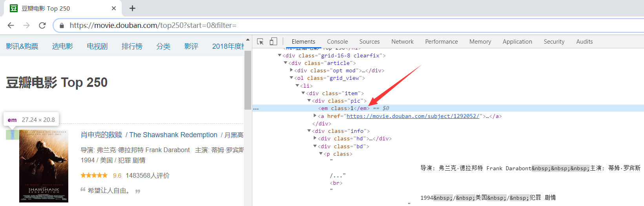
Task: Click the Shawshank Redemption poster thumbnail
Action: (44, 166)
